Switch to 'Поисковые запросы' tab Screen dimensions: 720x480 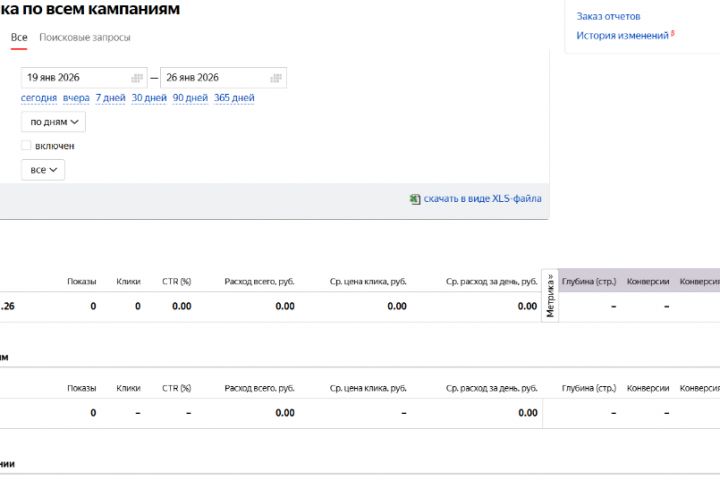(x=85, y=37)
